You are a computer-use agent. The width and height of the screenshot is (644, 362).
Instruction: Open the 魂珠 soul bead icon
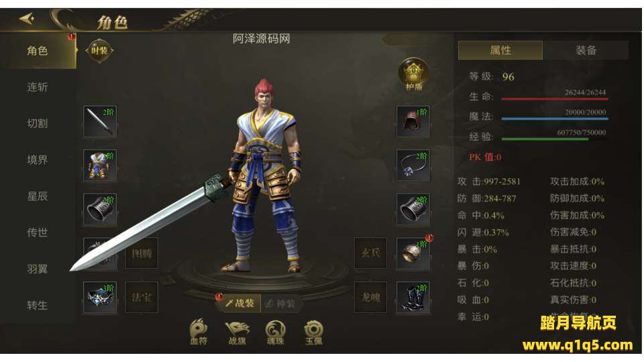[276, 333]
